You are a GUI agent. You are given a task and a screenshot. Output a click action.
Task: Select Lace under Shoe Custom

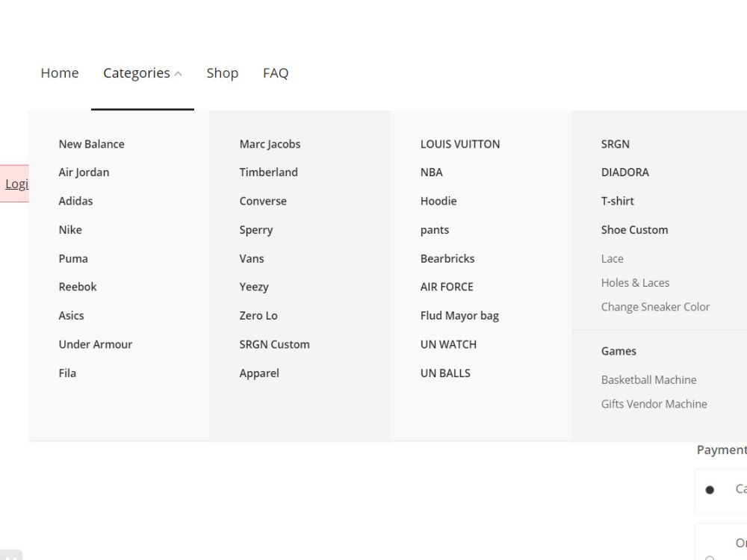click(x=613, y=258)
